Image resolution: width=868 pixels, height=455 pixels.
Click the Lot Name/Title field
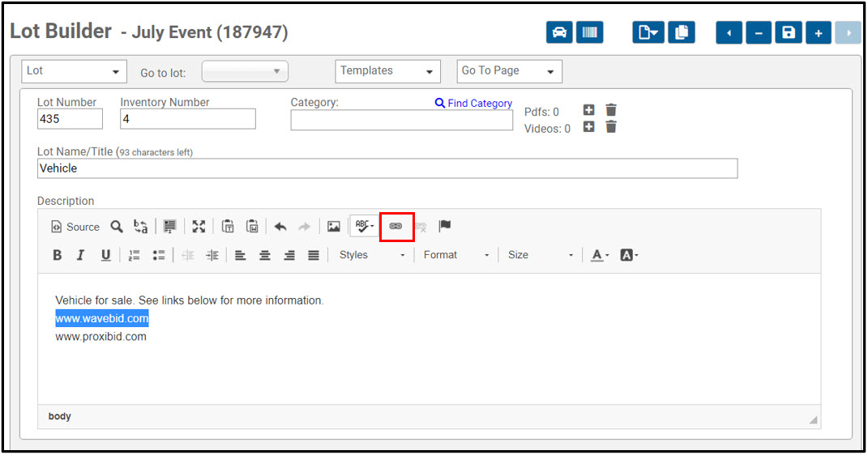coord(387,168)
